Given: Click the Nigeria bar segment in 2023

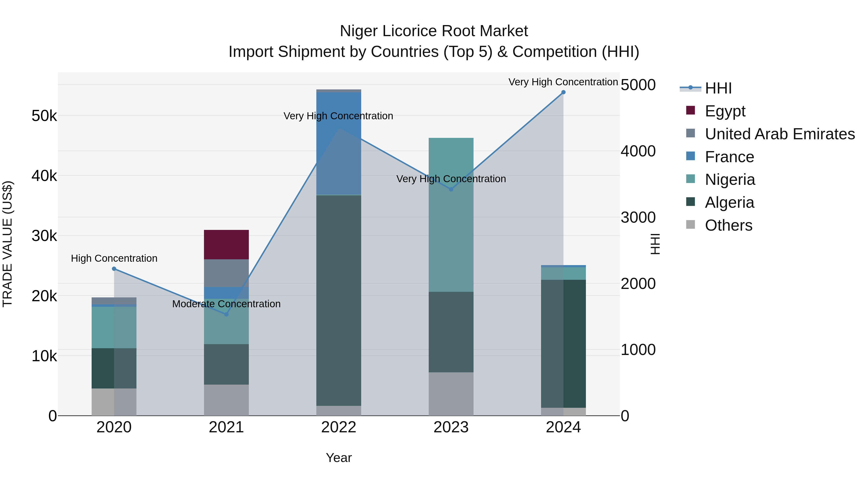Looking at the screenshot, I should coord(451,215).
